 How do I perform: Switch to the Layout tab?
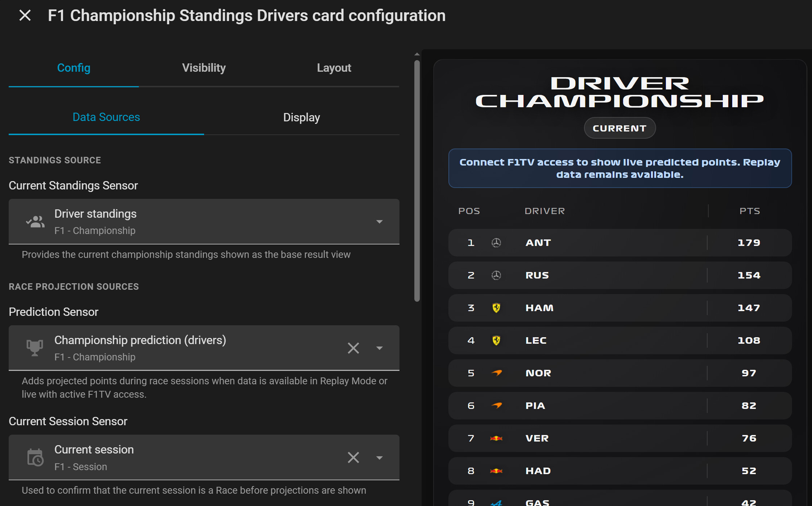click(334, 68)
